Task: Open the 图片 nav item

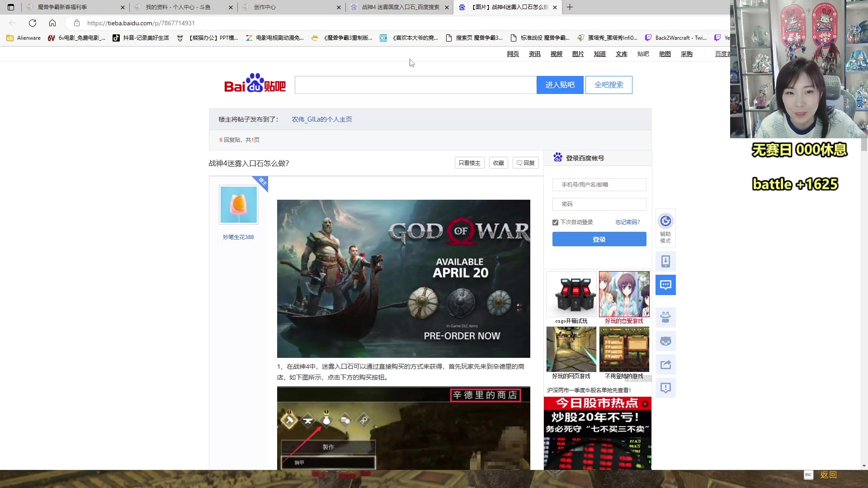Action: point(578,54)
